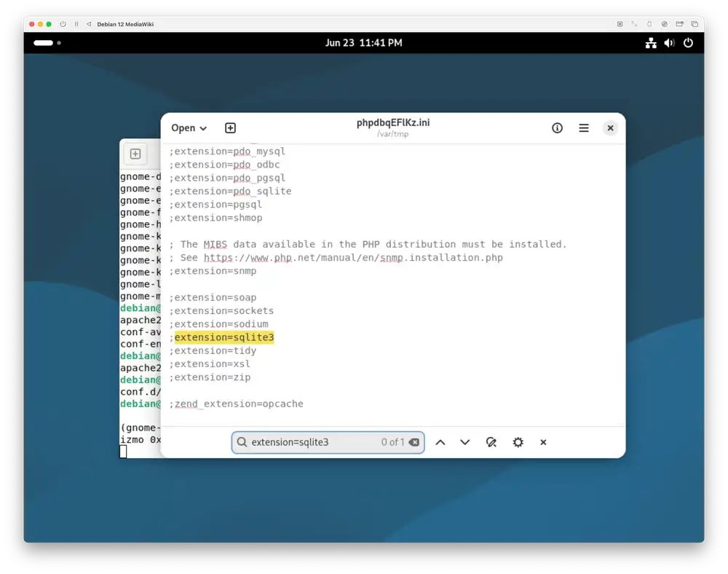Click the ;extension=sodium line
Screen dimensions: 728x574
218,323
